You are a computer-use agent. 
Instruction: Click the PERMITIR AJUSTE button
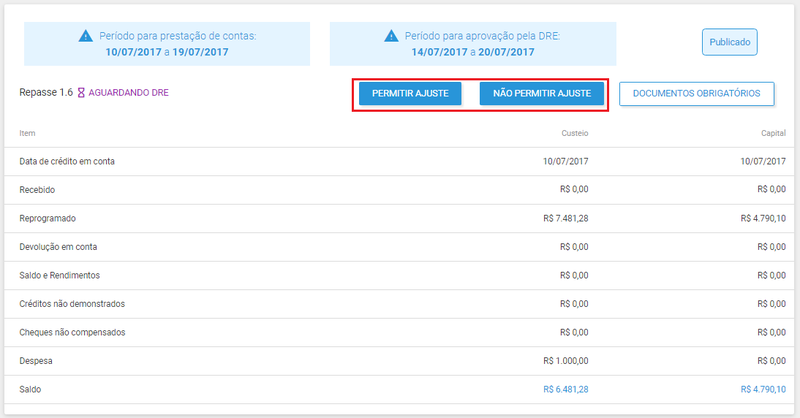pos(410,93)
